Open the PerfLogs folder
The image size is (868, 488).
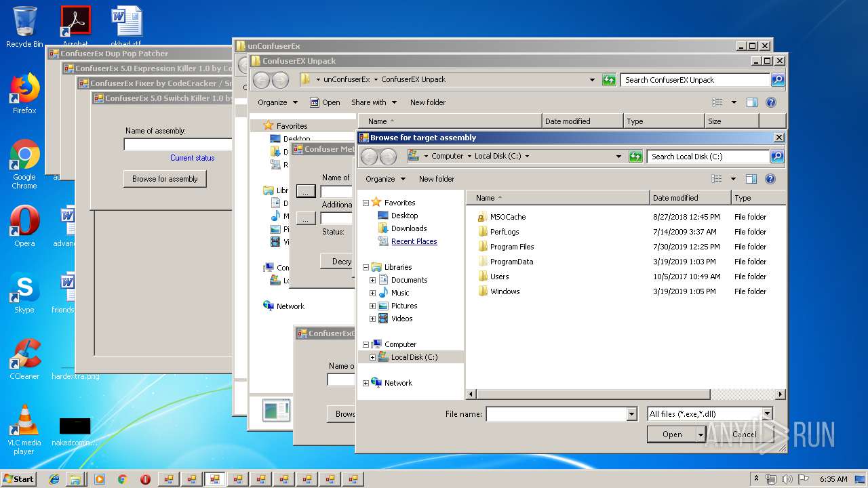(505, 232)
